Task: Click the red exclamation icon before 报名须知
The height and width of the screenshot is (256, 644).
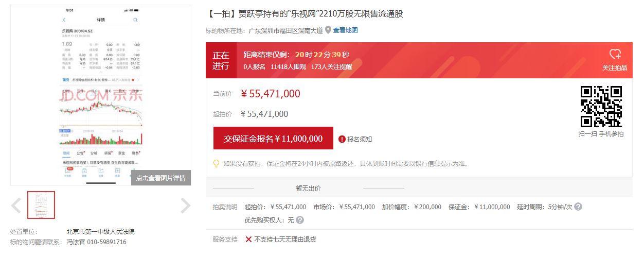Action: pyautogui.click(x=342, y=139)
